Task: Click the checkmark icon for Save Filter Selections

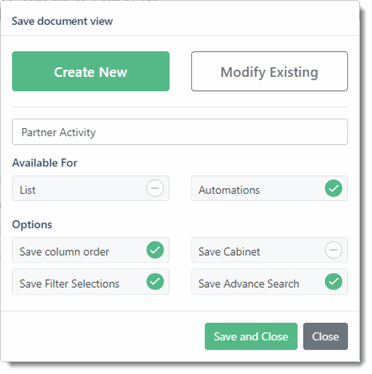Action: tap(155, 282)
